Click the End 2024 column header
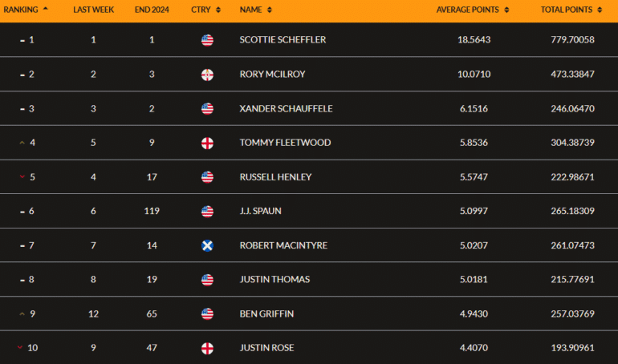This screenshot has height=364, width=618. coord(151,10)
